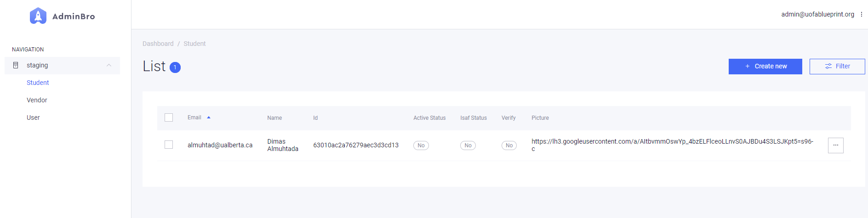Tick the select-all checkbox in the table header
Screen dimensions: 868x218
169,117
